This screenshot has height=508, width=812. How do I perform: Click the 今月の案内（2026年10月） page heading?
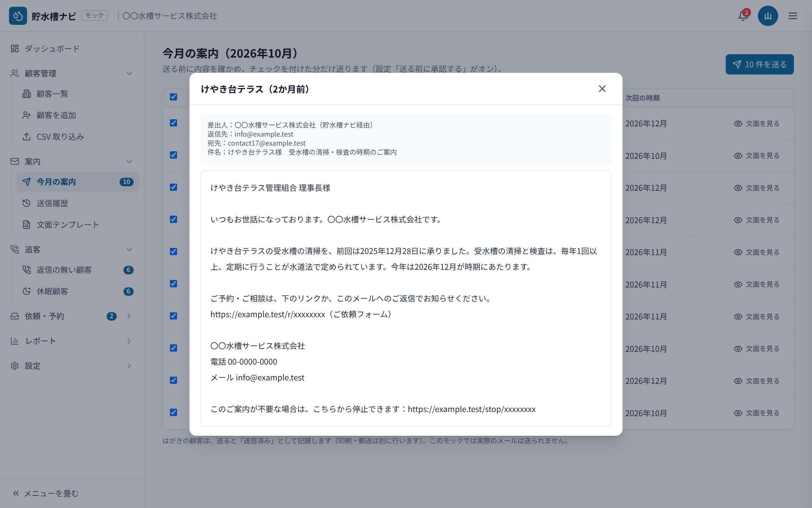pyautogui.click(x=230, y=53)
